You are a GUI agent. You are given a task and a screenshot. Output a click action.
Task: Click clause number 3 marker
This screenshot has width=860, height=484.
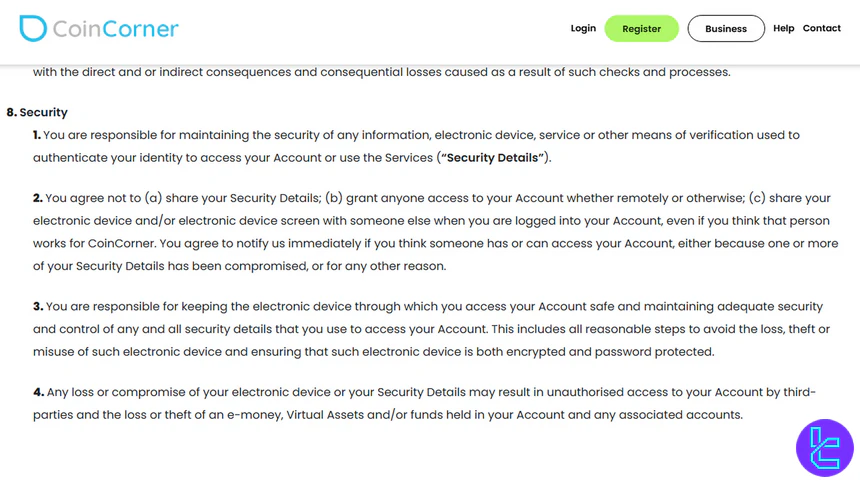(38, 306)
